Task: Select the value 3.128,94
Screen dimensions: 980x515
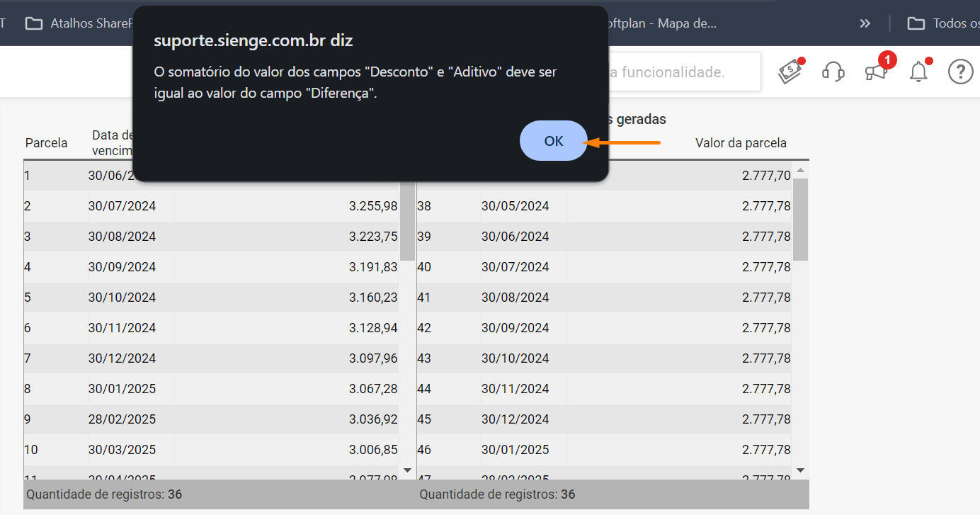Action: point(373,328)
